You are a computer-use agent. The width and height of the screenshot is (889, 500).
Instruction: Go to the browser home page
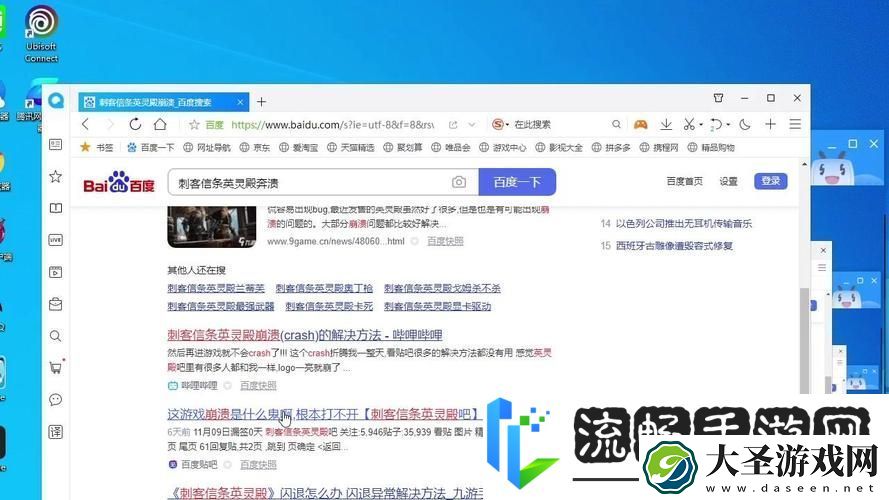tap(160, 124)
